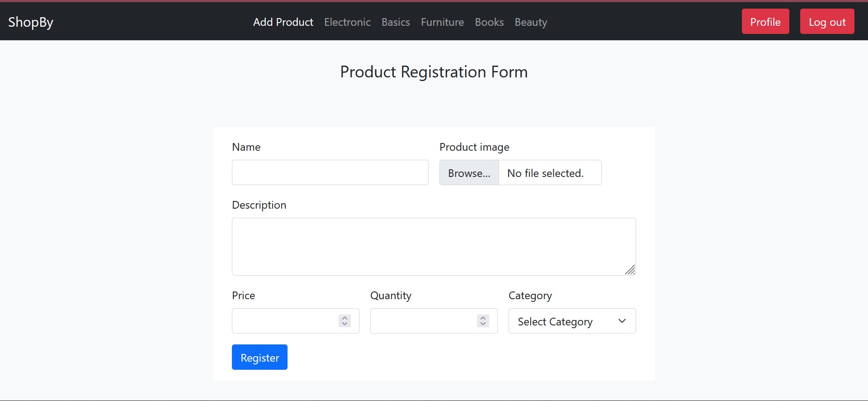Click Browse to choose product image

469,173
